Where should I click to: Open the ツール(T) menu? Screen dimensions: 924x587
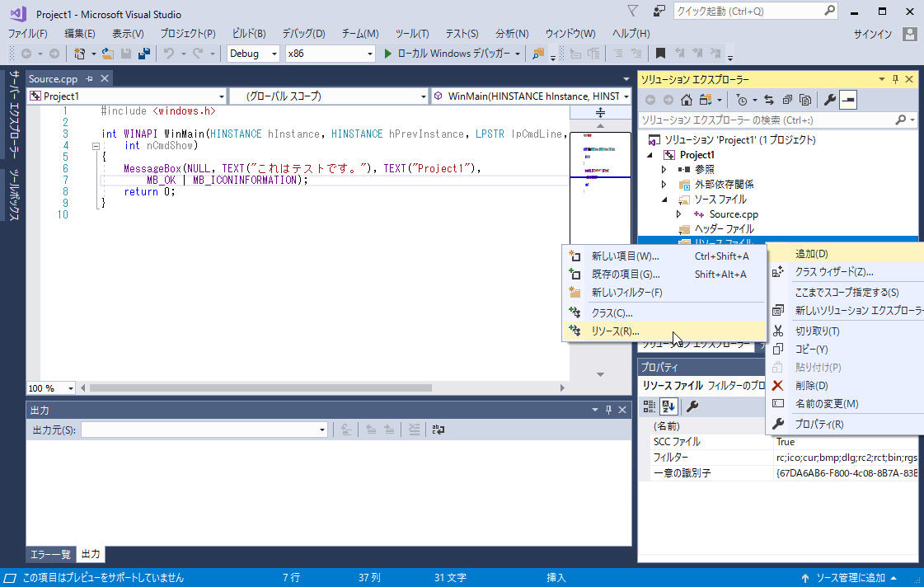pos(412,34)
